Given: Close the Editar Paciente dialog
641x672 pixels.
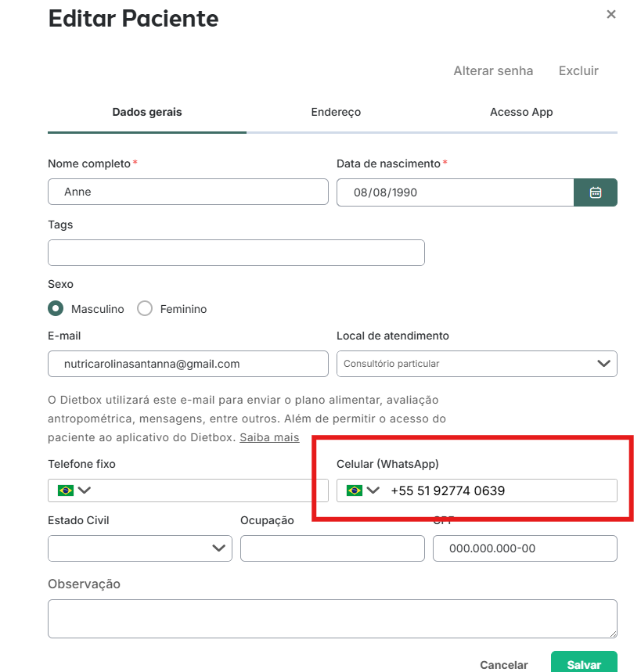Looking at the screenshot, I should pos(611,14).
